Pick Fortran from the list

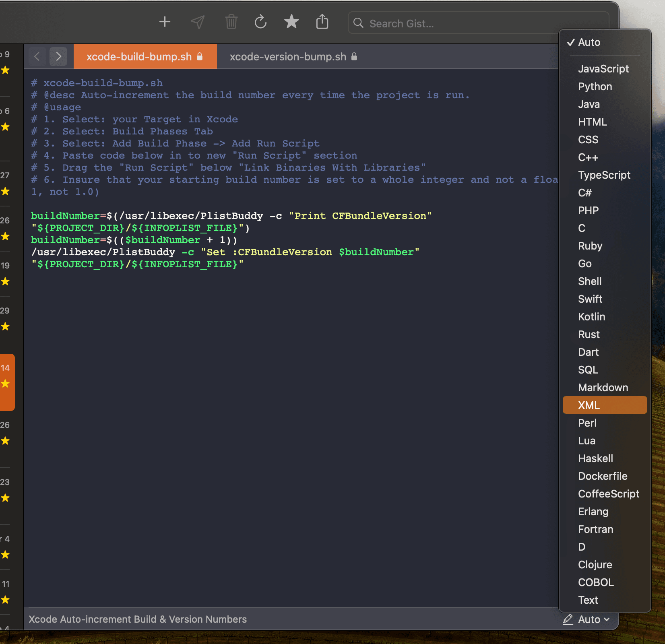(605, 529)
